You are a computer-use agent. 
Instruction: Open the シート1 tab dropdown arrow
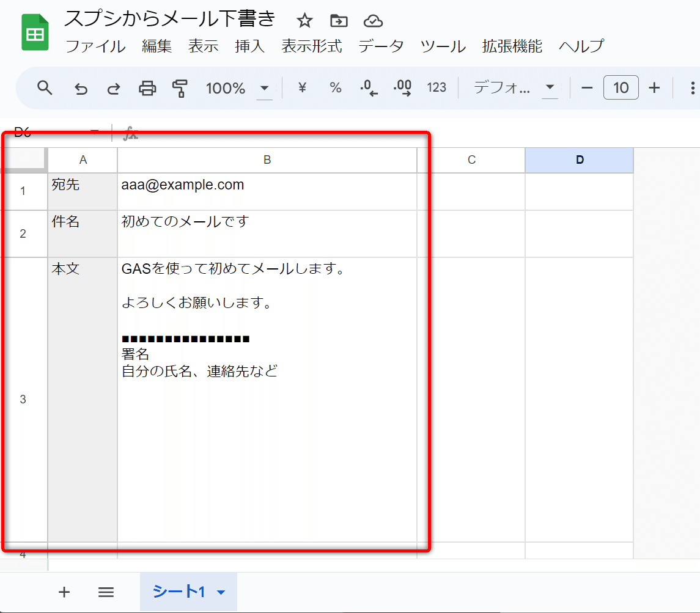coord(221,592)
